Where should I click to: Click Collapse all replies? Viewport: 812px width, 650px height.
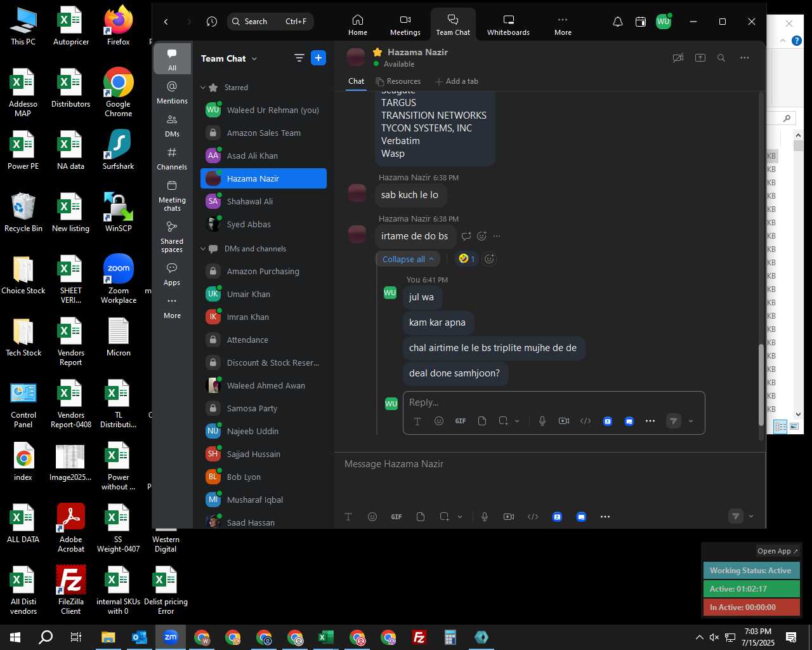(408, 259)
